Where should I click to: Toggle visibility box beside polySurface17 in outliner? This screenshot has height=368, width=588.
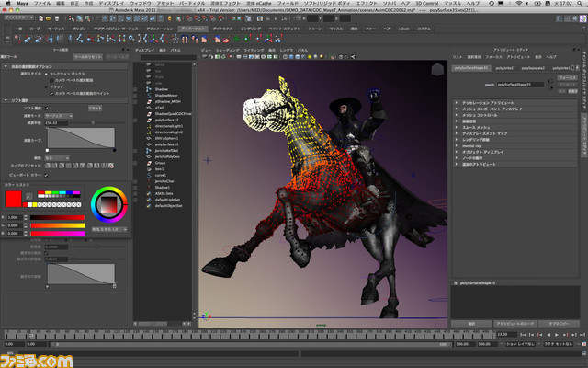[135, 121]
